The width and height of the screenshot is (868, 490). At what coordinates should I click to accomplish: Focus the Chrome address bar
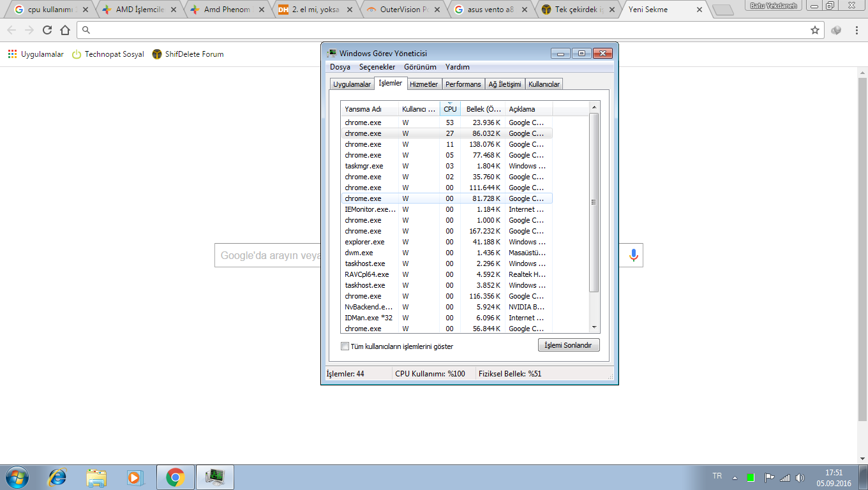tap(451, 30)
